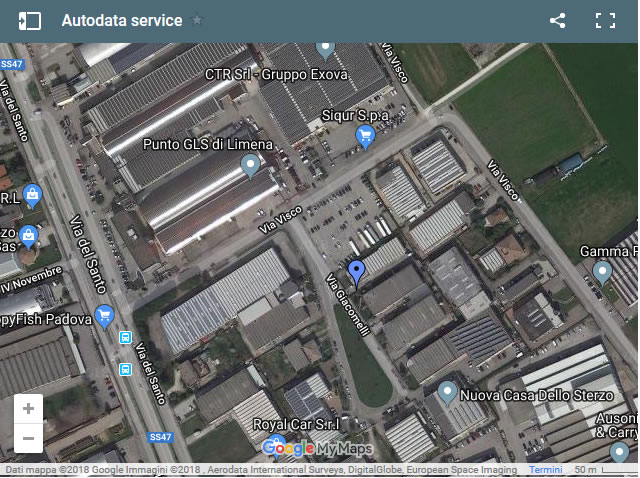Click the Punto GLS di Limena label
Image resolution: width=640 pixels, height=478 pixels.
pyautogui.click(x=208, y=145)
